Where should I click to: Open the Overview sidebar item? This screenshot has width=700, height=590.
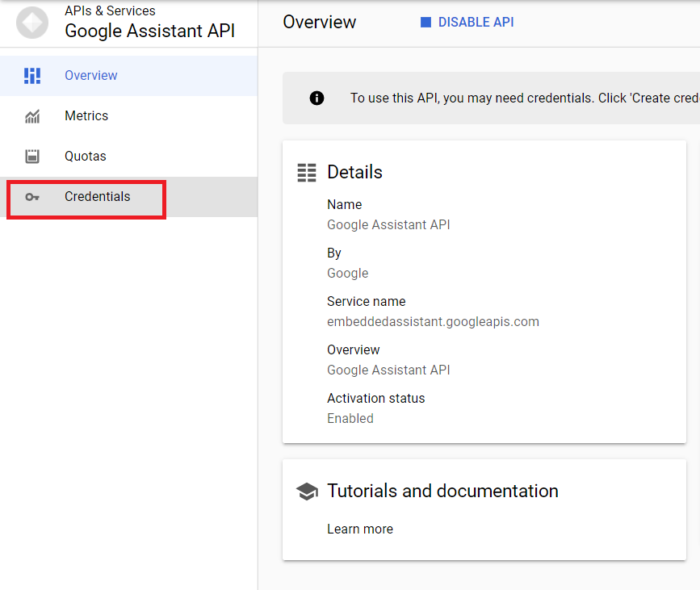tap(128, 75)
